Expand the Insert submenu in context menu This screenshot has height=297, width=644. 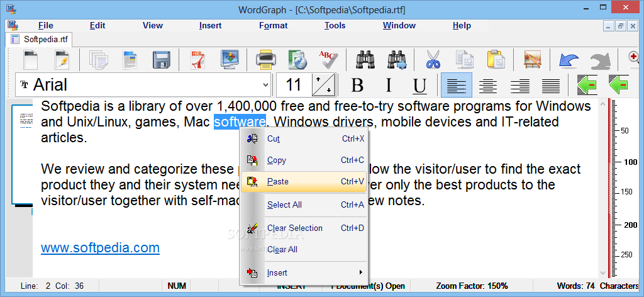[x=304, y=272]
